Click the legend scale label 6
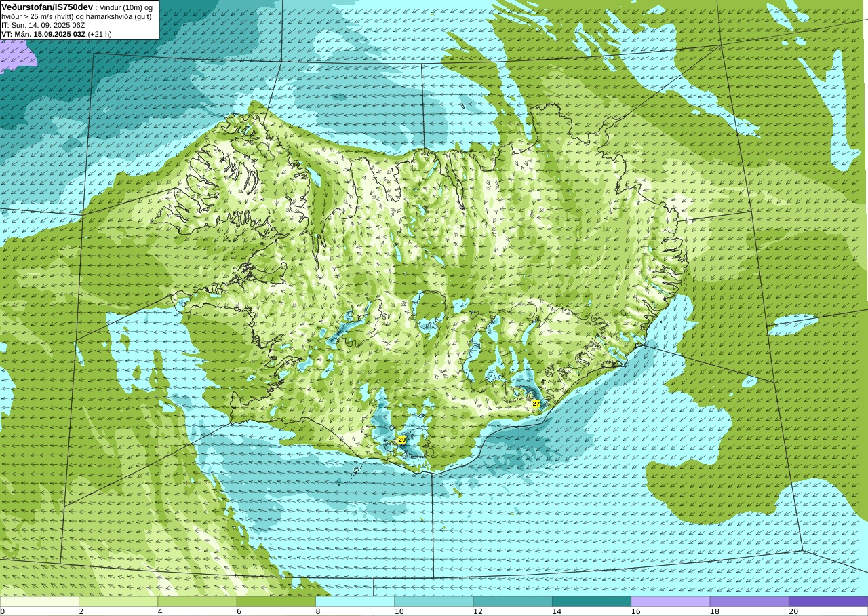This screenshot has width=868, height=616. point(239,611)
